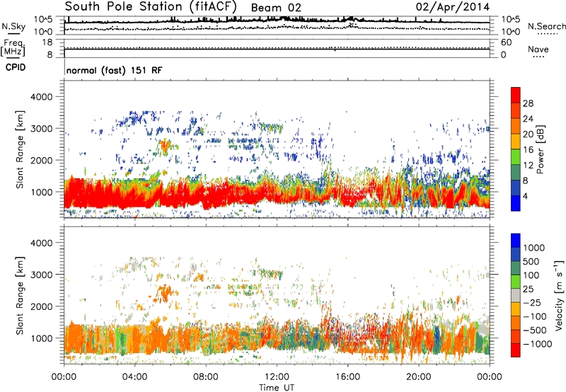Click the orange segment of power colorbar
Viewport: 566px width, 392px height.
click(516, 126)
